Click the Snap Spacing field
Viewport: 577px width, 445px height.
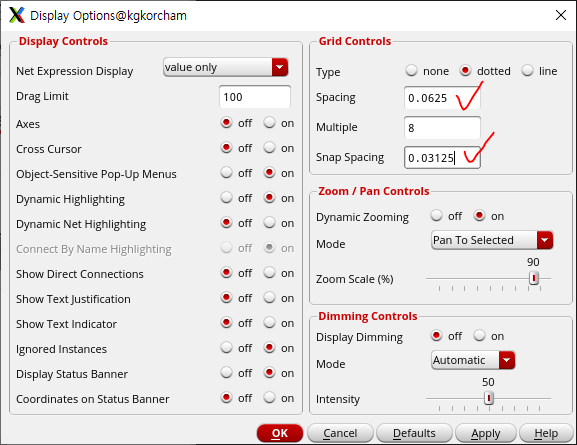click(442, 158)
